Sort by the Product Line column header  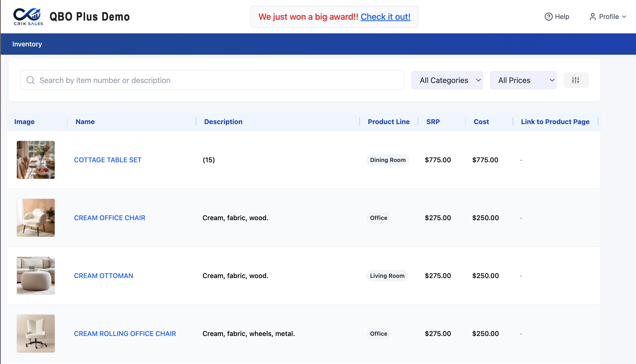tap(389, 122)
